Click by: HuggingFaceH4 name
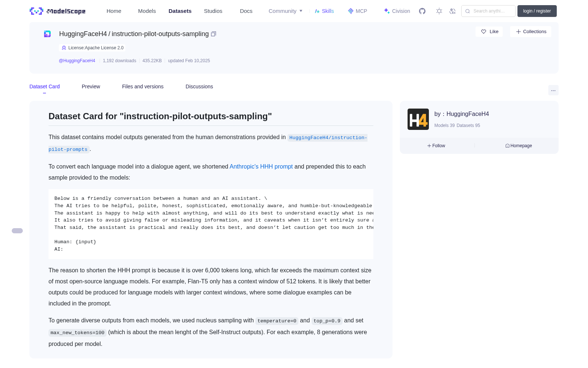This screenshot has height=368, width=588. click(x=462, y=114)
